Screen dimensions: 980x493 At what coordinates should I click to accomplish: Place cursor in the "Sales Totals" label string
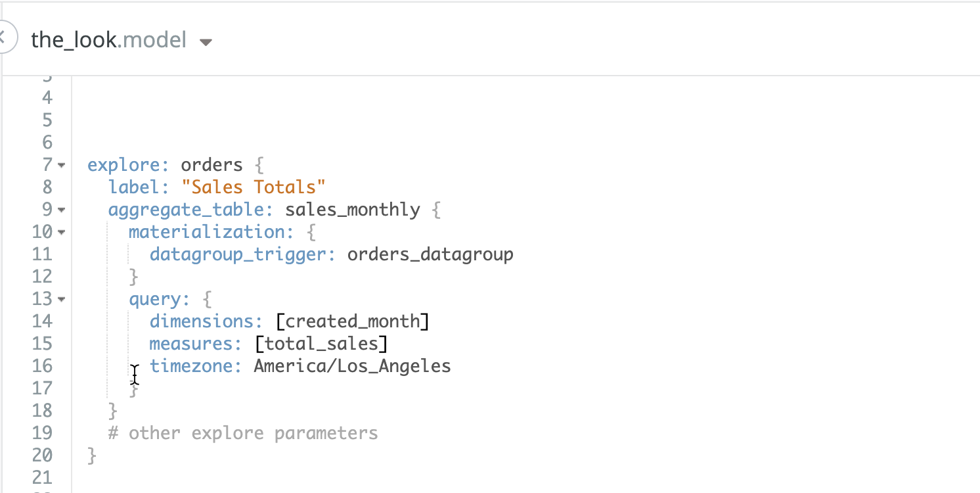(254, 187)
